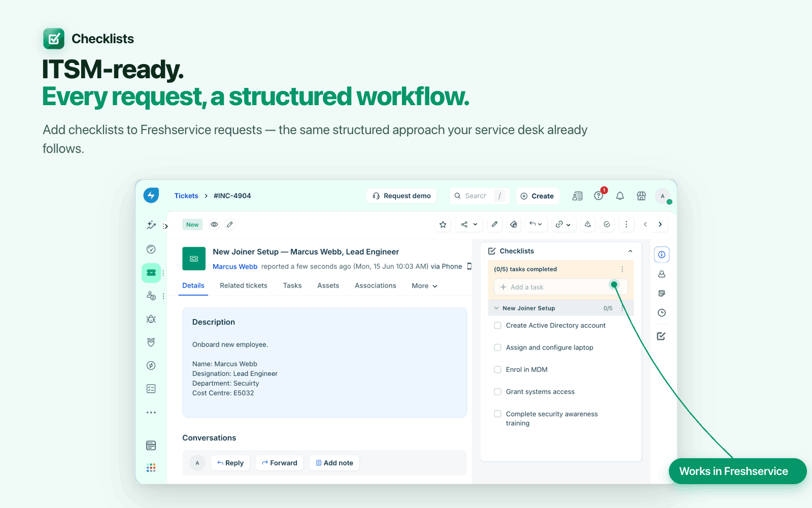Image resolution: width=812 pixels, height=508 pixels.
Task: Switch to the Assets tab
Action: point(328,286)
